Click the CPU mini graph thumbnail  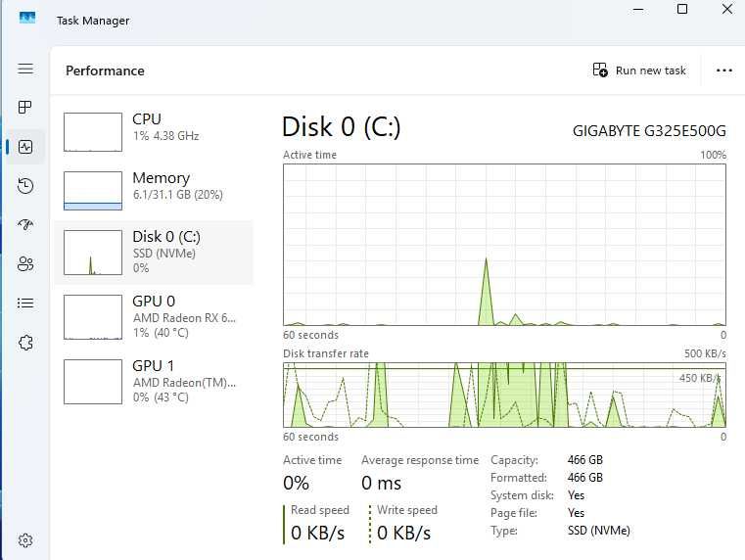point(93,131)
